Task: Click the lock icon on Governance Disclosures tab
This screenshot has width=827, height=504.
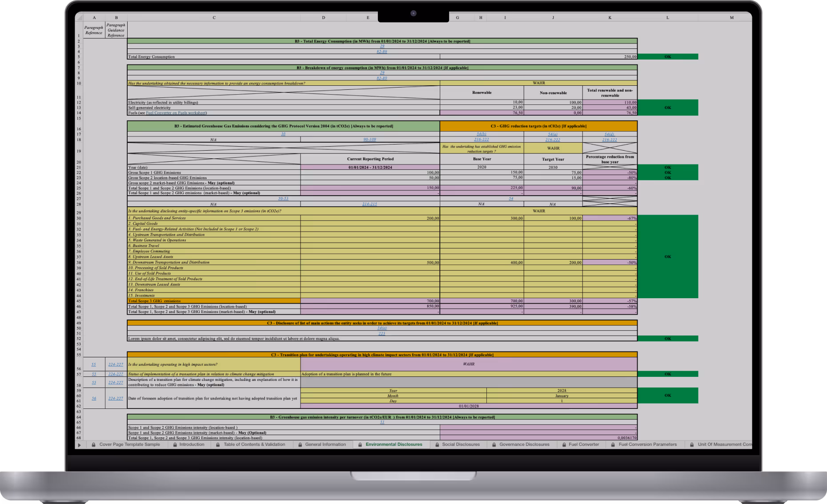Action: coord(494,444)
